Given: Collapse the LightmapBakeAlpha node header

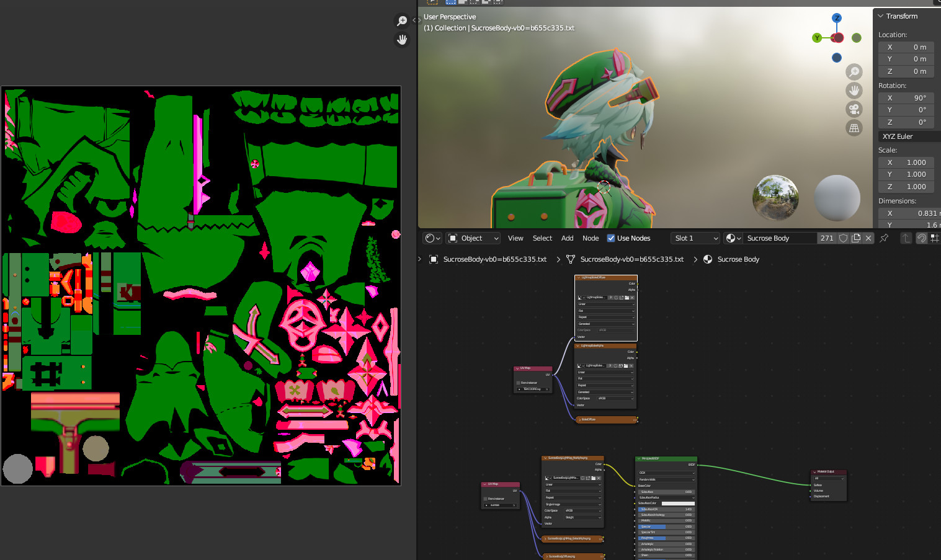Looking at the screenshot, I should 577,345.
